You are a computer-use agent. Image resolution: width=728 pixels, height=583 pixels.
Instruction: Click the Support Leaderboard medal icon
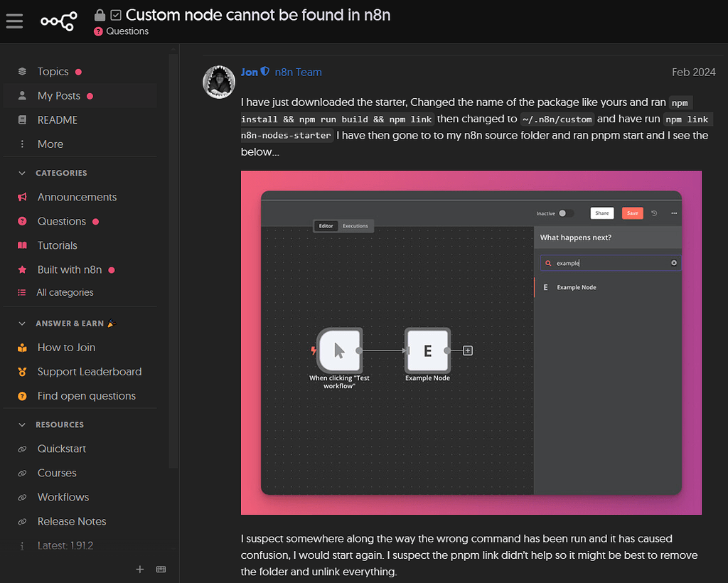23,372
